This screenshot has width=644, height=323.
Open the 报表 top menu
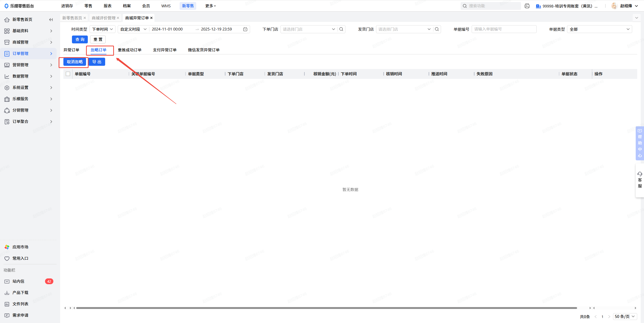107,6
